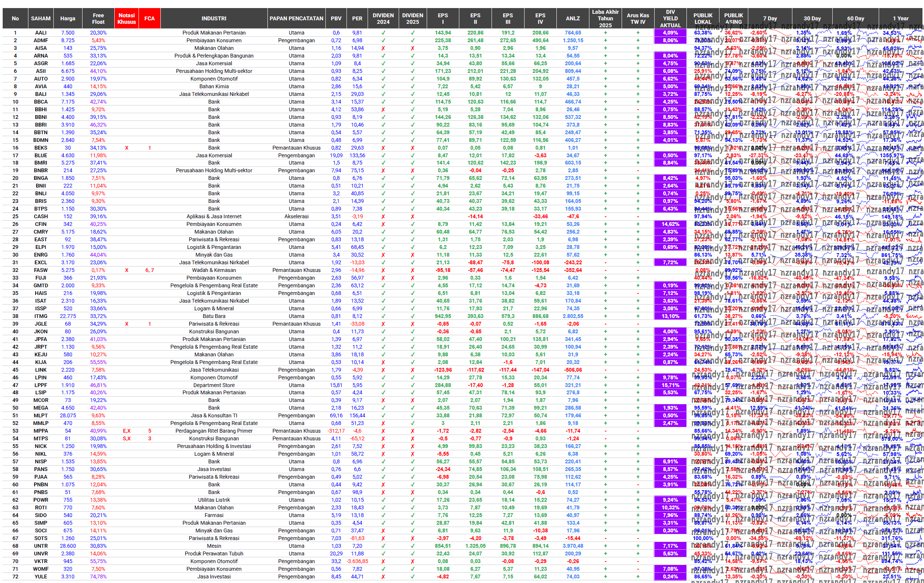Image resolution: width=924 pixels, height=583 pixels.
Task: Click Laba Akhir Tahun minus sign for EXCL
Action: 605,263
